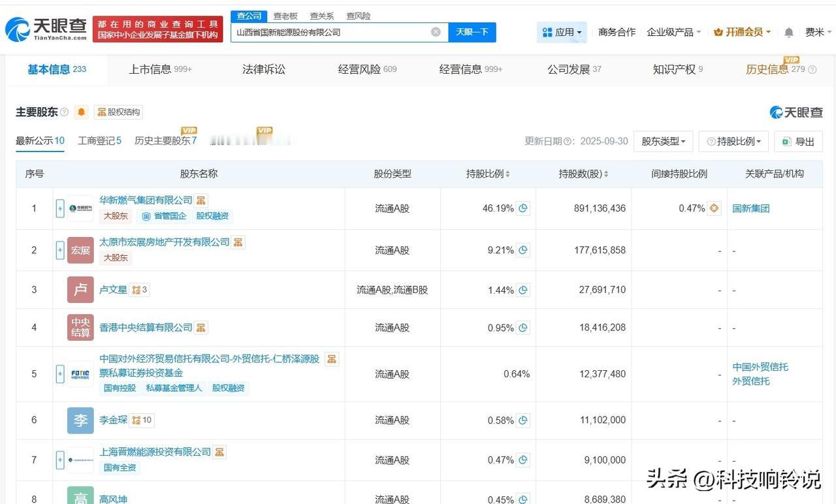Click the pie chart icon in 上海晋燃能源 row
This screenshot has width=836, height=504.
tap(523, 460)
